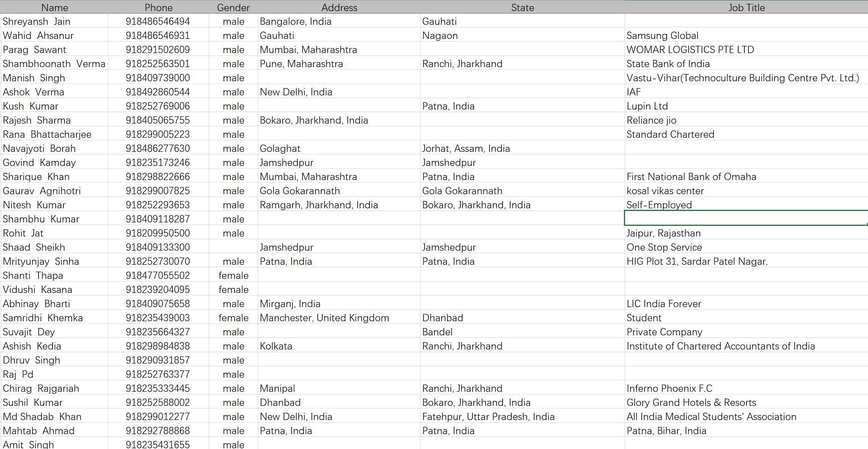Click 'LIC India Forever' cell
The height and width of the screenshot is (449, 868).
pos(746,304)
